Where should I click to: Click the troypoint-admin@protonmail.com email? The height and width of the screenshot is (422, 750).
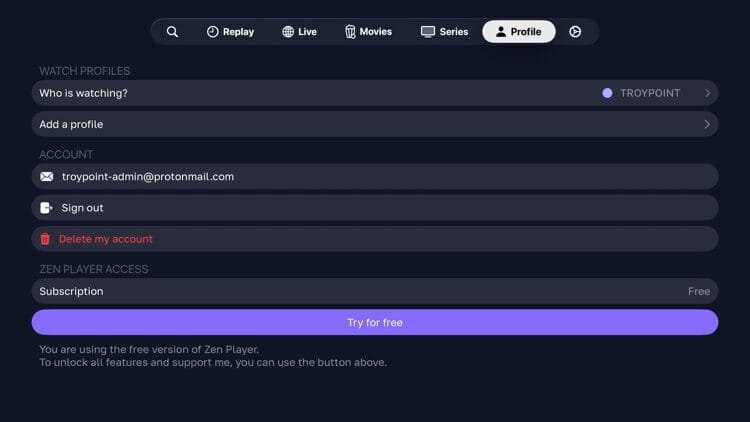tap(148, 177)
